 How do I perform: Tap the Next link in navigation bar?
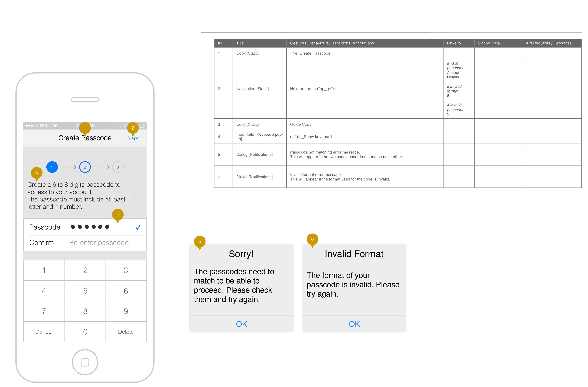pos(133,138)
